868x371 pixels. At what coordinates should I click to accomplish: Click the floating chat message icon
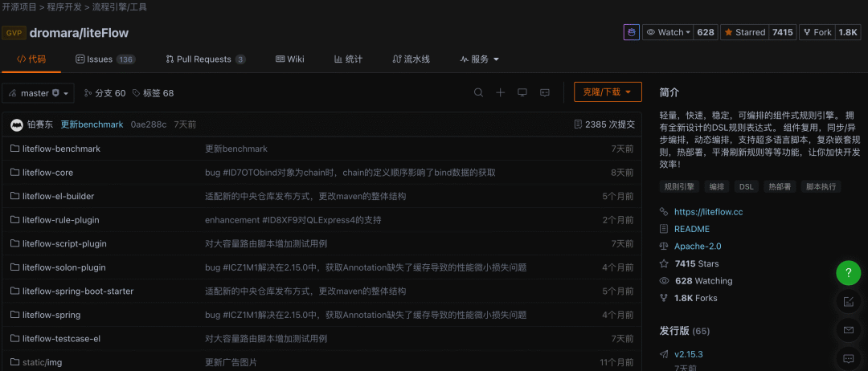848,358
